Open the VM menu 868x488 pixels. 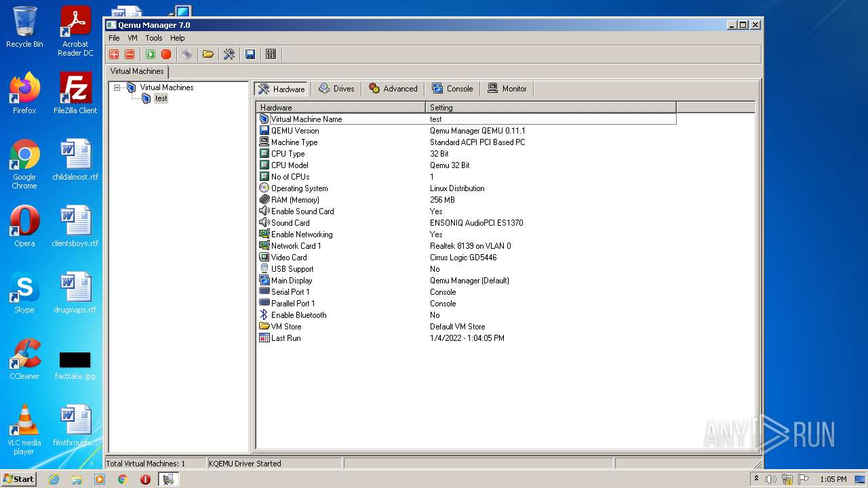pyautogui.click(x=132, y=38)
